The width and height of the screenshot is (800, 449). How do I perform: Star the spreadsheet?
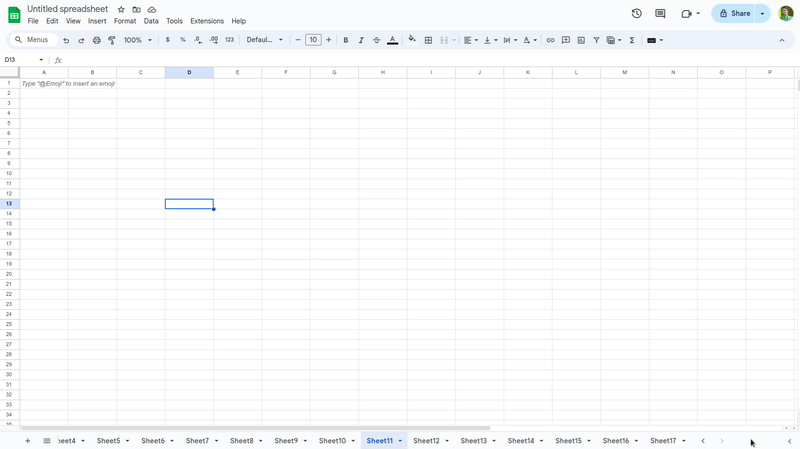[121, 10]
